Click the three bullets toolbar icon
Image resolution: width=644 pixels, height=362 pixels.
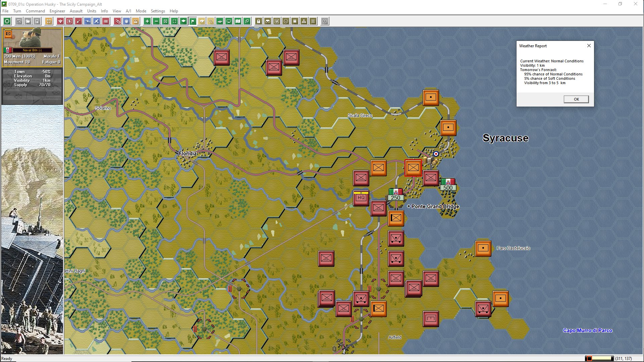(x=295, y=21)
